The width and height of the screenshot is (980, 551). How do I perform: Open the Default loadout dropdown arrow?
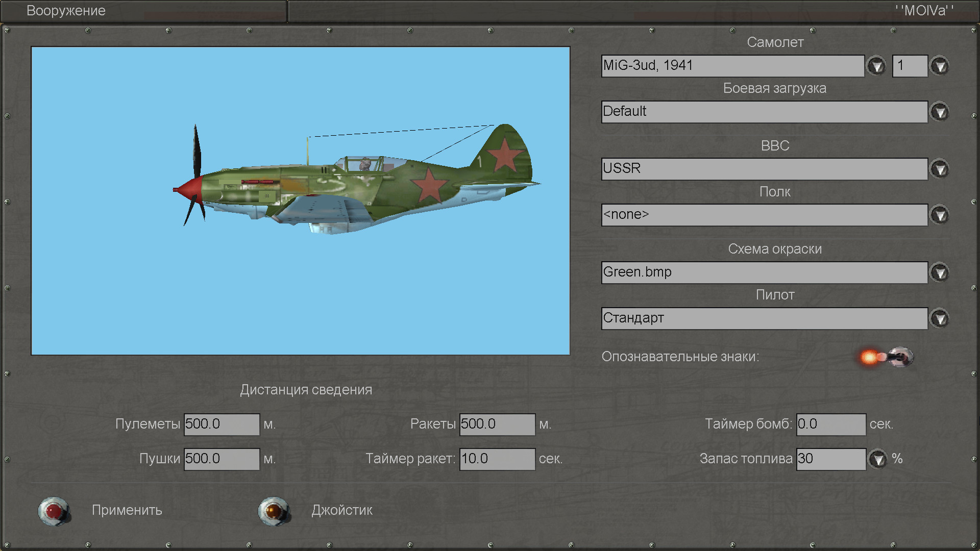pos(940,112)
